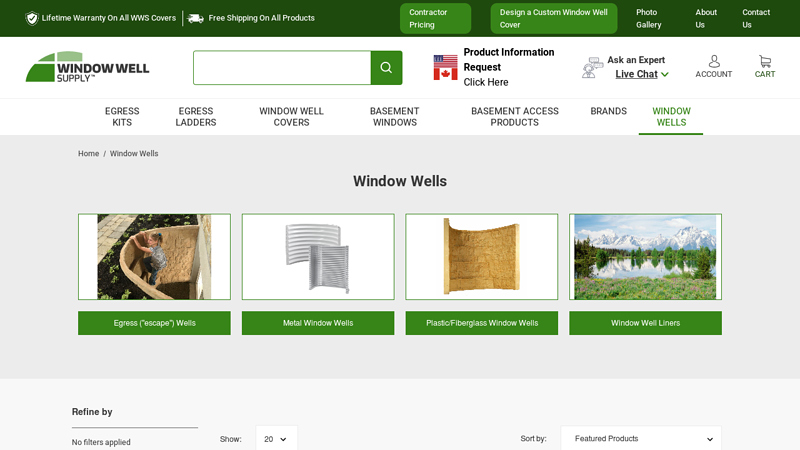Click Design a Custom Window Well Cover

pos(554,18)
